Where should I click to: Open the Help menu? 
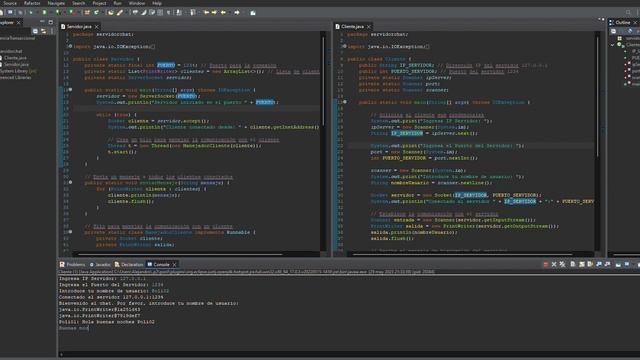click(x=157, y=3)
